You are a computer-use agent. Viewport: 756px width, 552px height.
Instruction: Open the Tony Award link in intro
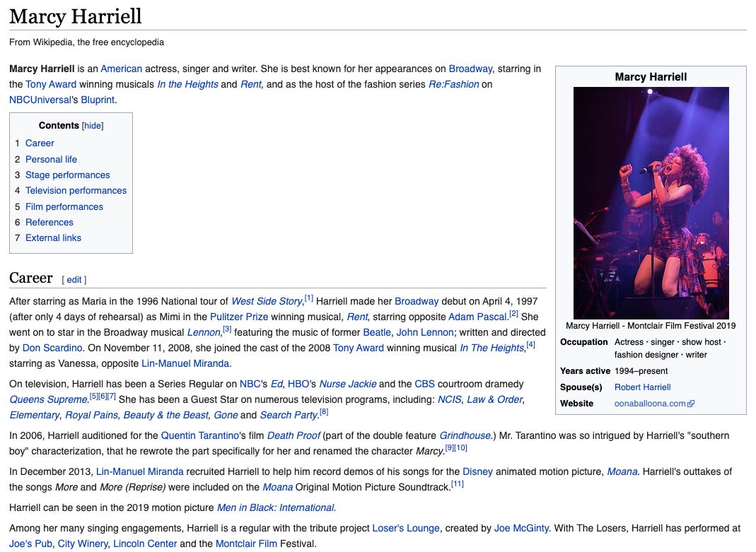(51, 84)
